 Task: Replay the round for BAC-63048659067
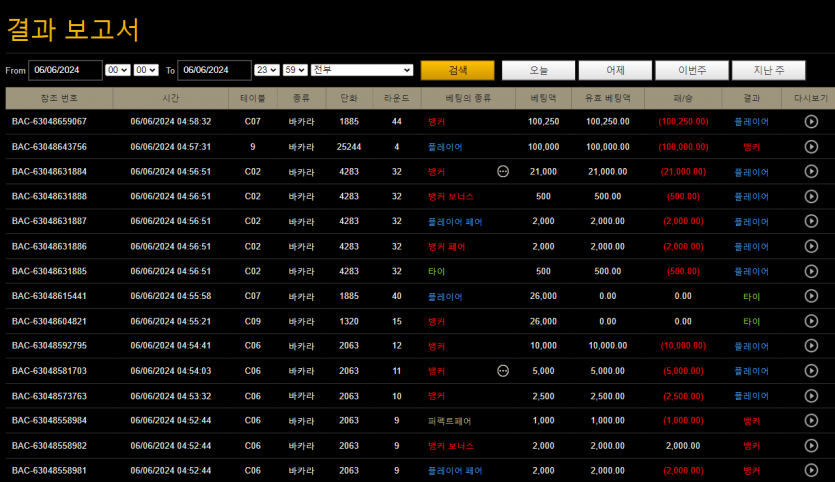811,121
